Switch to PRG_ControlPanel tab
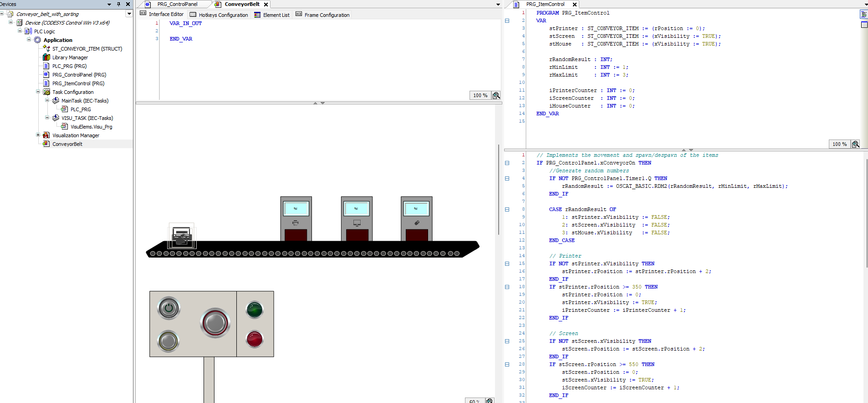The width and height of the screenshot is (868, 403). click(x=177, y=4)
